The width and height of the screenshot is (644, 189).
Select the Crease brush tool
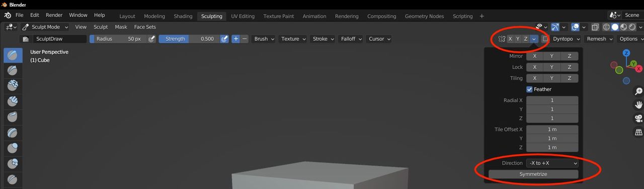click(x=13, y=180)
